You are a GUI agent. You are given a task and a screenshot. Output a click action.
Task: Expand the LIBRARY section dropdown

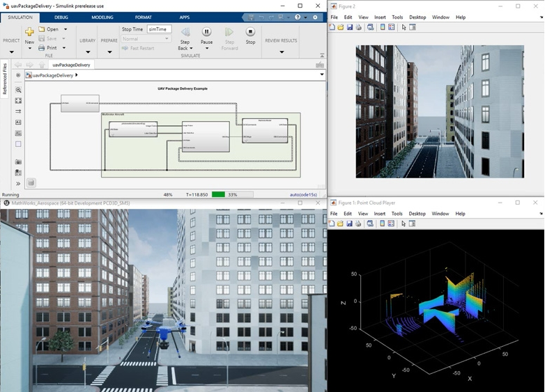[x=88, y=52]
